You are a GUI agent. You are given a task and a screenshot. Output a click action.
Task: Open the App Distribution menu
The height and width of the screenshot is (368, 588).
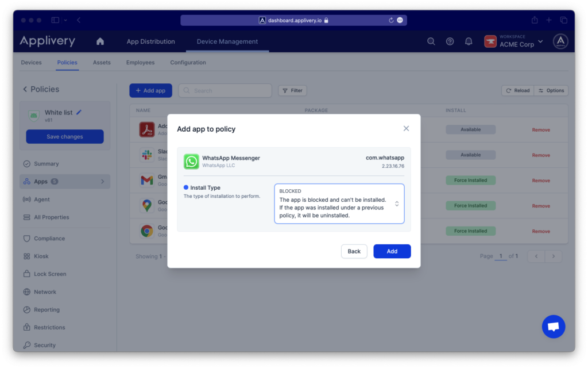click(151, 41)
